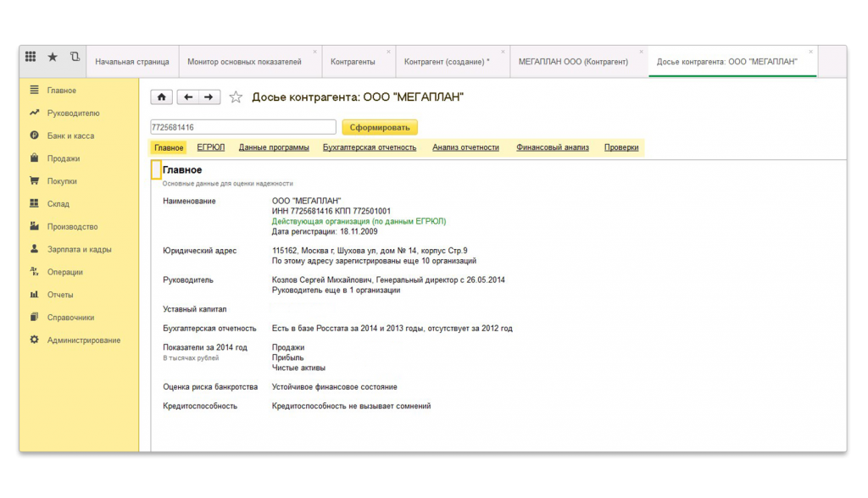Close the Монитор основных показателей tab
The image size is (868, 498).
coord(315,52)
